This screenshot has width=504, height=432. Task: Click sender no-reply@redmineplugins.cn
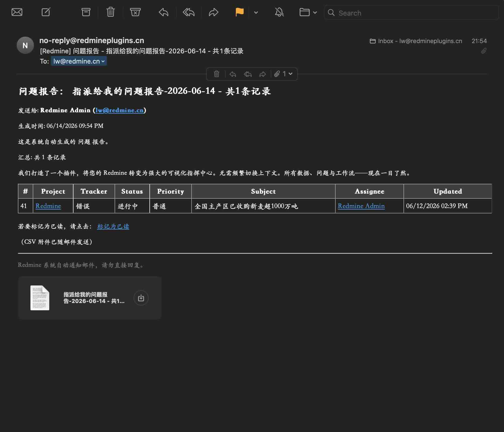pyautogui.click(x=92, y=40)
